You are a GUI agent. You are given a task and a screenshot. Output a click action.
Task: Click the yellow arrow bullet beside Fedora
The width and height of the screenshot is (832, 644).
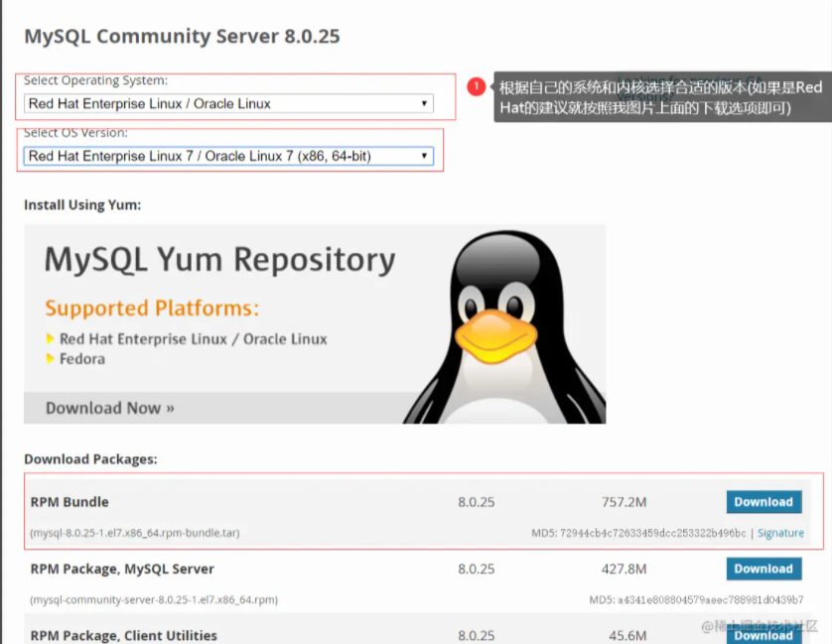51,358
